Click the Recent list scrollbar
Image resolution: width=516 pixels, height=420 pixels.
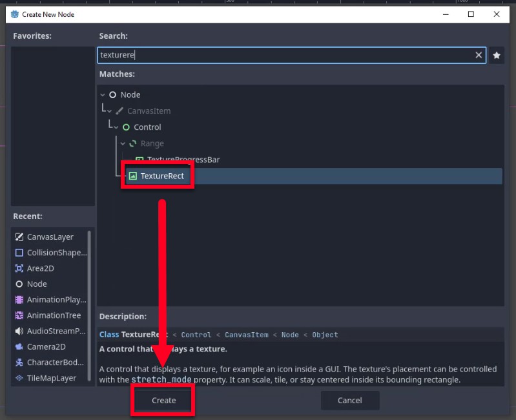pos(89,306)
